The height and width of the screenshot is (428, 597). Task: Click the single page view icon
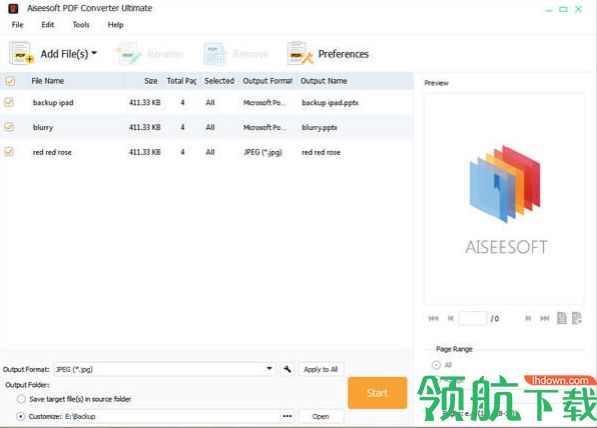pyautogui.click(x=562, y=318)
